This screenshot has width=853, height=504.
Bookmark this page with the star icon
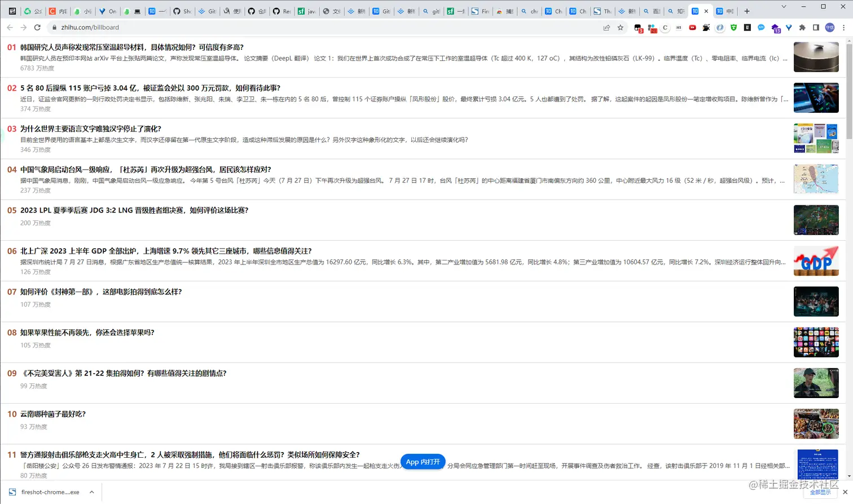[x=620, y=27]
